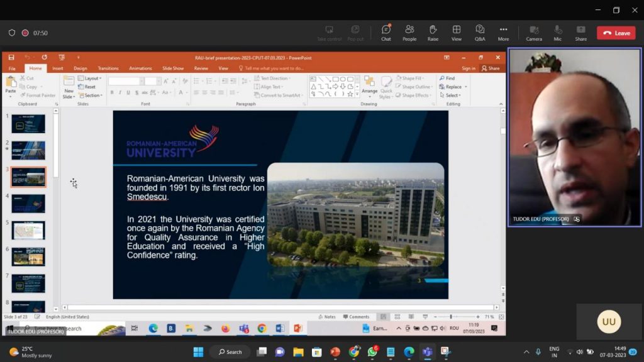Click Find in the Editing group
The height and width of the screenshot is (362, 644).
(447, 79)
